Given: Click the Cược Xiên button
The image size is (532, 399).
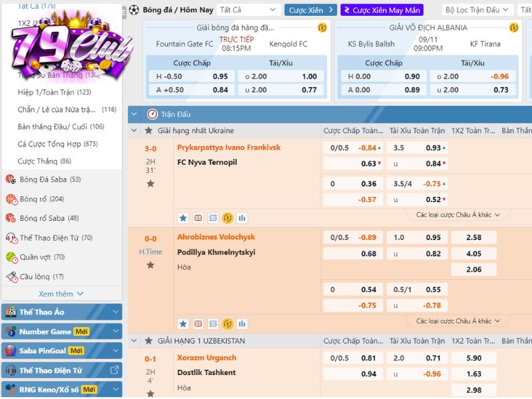Looking at the screenshot, I should [311, 10].
